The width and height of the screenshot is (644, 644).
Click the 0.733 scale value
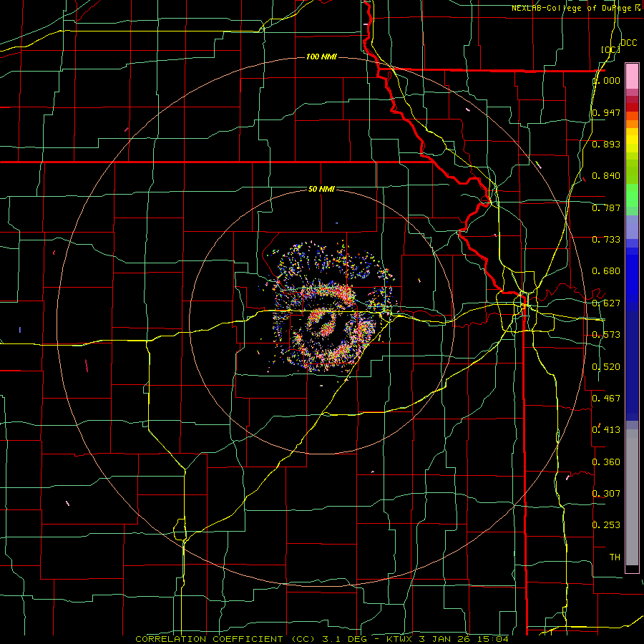pyautogui.click(x=607, y=240)
